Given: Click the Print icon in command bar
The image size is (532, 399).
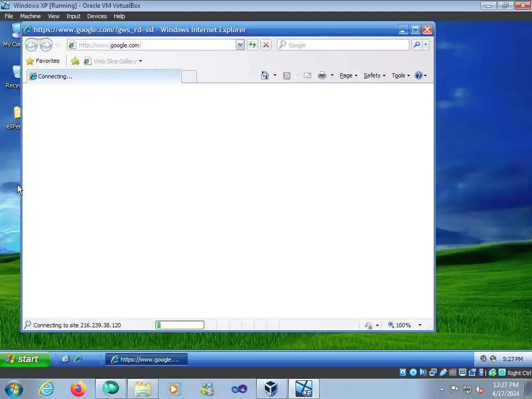Looking at the screenshot, I should pos(322,75).
